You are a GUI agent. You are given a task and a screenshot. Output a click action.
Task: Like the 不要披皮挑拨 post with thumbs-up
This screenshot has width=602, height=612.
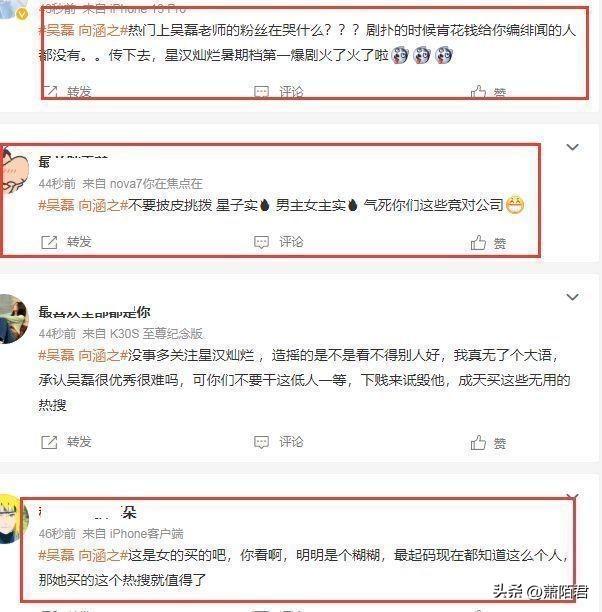478,242
